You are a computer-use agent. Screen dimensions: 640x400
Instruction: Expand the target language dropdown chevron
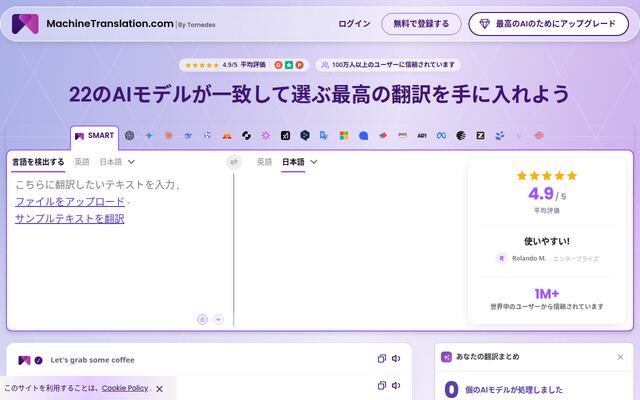coord(313,162)
